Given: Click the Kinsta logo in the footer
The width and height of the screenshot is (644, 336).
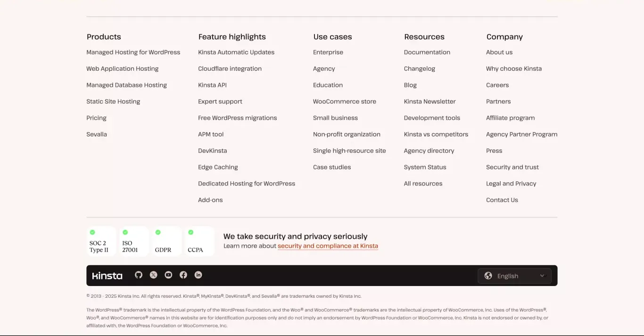Looking at the screenshot, I should pos(107,276).
